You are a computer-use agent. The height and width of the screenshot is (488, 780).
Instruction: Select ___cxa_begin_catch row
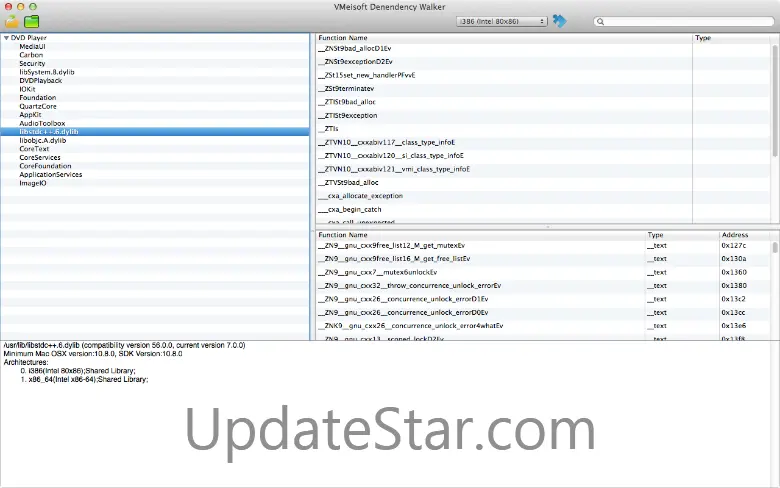543,209
